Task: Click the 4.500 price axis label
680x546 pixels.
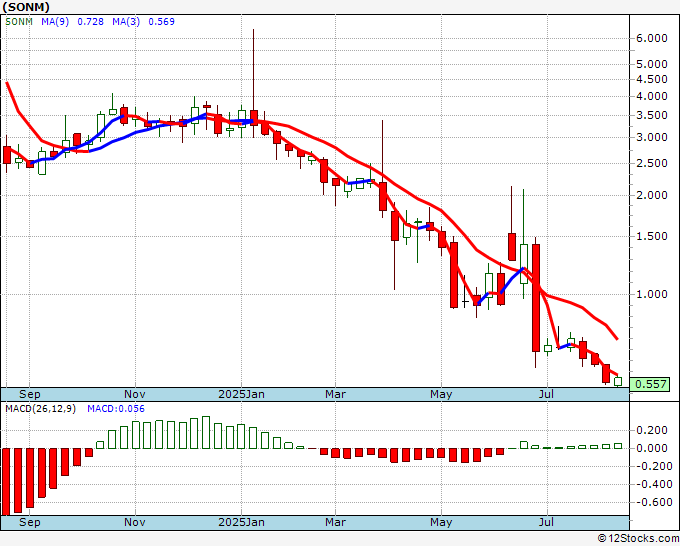Action: point(651,79)
